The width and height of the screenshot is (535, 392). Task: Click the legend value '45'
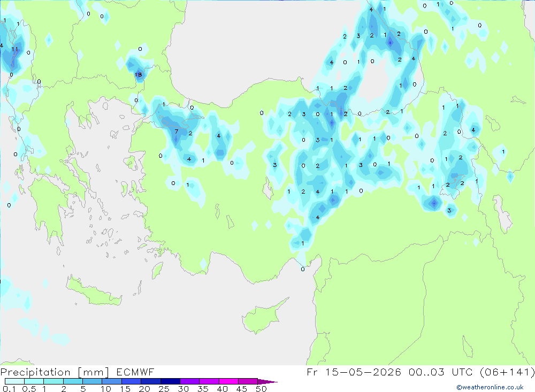click(x=242, y=389)
